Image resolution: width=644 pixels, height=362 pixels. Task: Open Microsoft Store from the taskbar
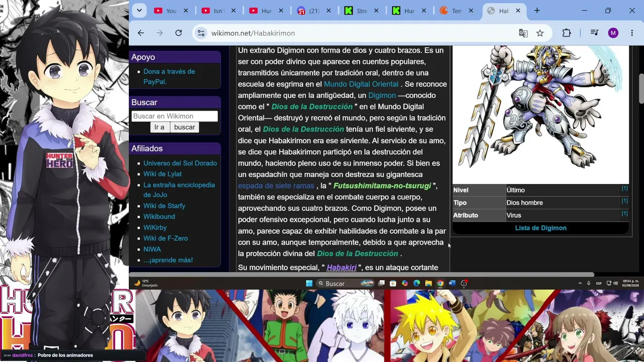393,283
